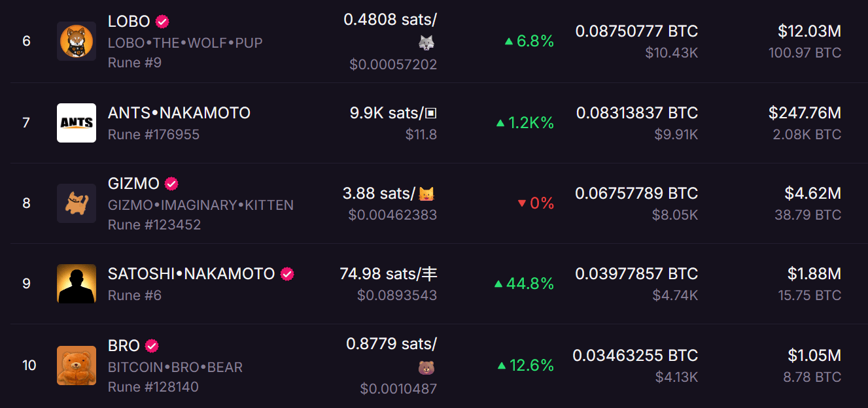
Task: Click Rune #176955 label under ANTS
Action: 154,135
